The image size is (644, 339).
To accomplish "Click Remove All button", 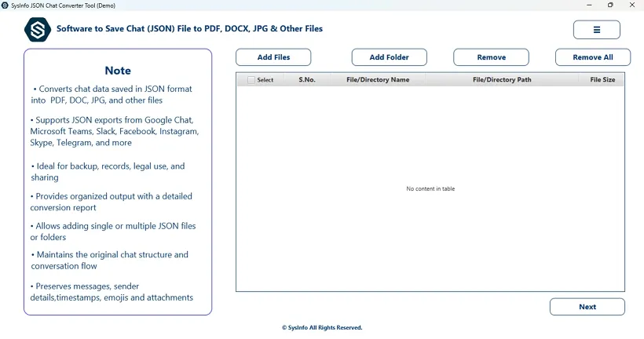I will [x=593, y=57].
